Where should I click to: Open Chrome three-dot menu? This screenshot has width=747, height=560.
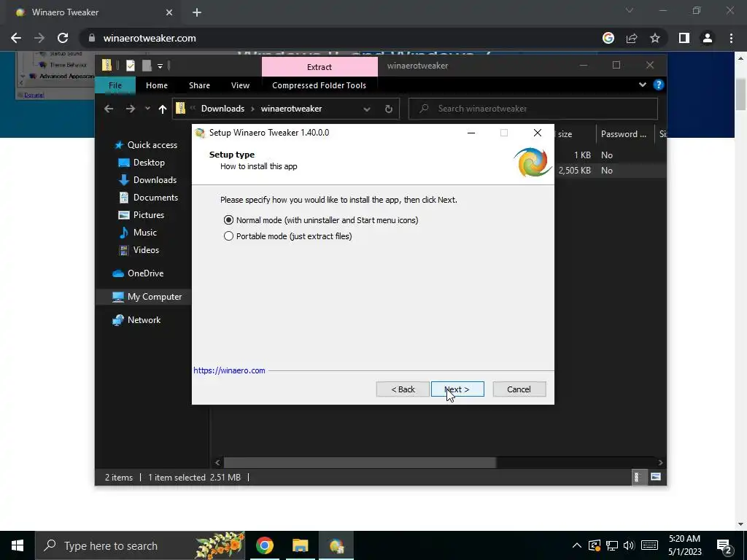[731, 38]
